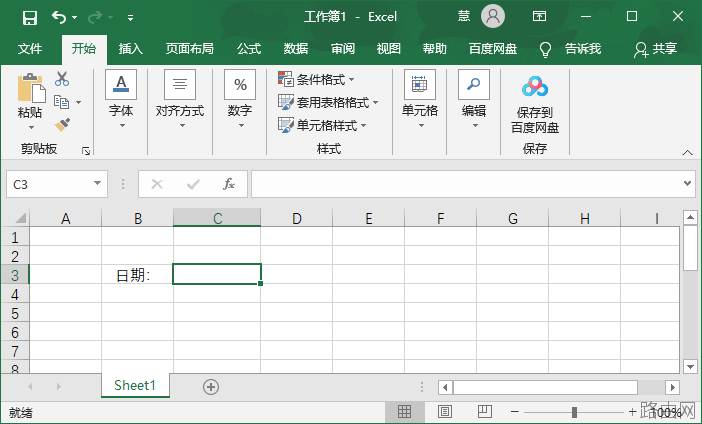Expand the 粘贴 paste options arrow
This screenshot has width=702, height=424.
click(x=31, y=128)
